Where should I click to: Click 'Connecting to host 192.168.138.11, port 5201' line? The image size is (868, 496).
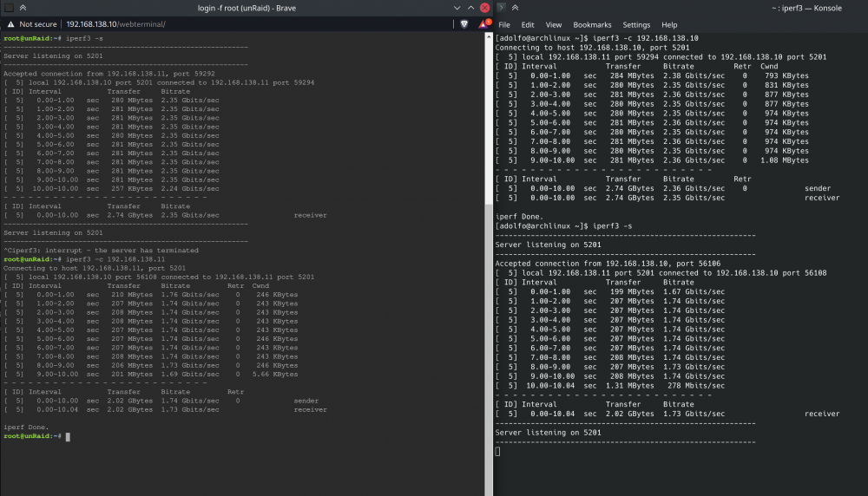[x=95, y=268]
